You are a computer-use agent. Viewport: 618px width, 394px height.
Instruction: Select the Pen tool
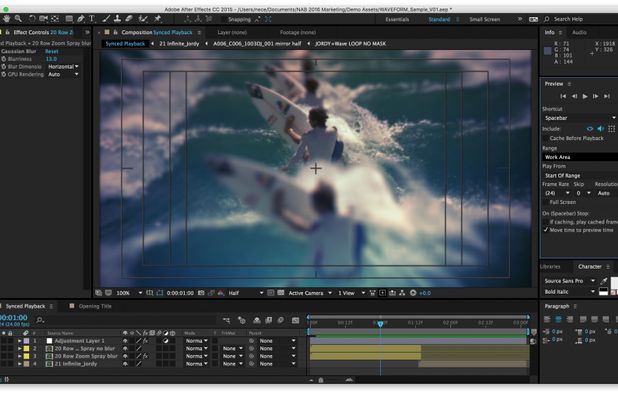(81, 19)
